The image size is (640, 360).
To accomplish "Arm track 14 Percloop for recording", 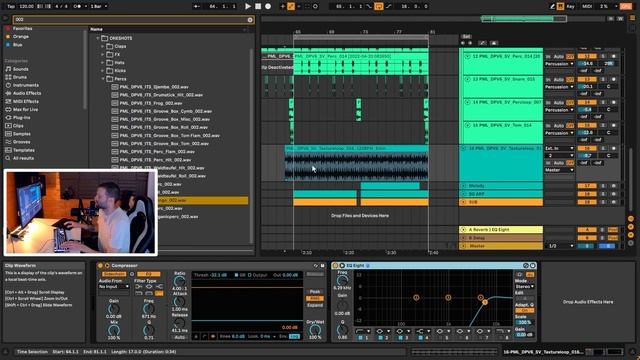I will pos(613,102).
